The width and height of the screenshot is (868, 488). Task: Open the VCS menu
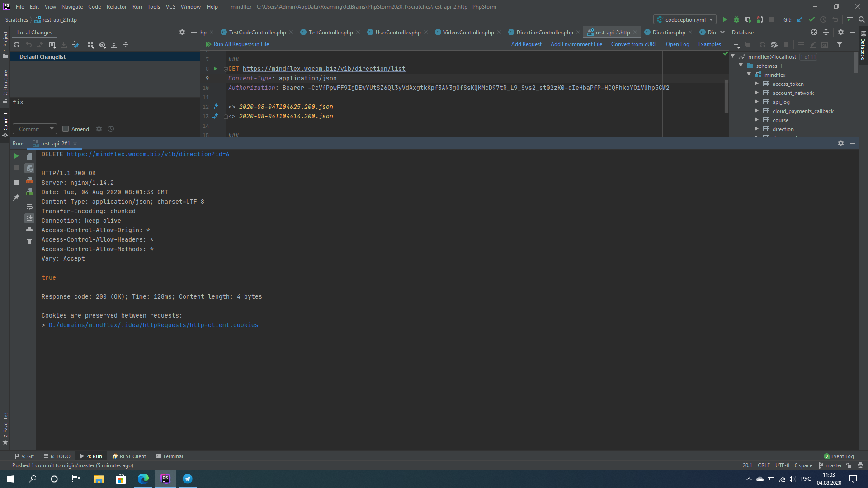pos(170,7)
